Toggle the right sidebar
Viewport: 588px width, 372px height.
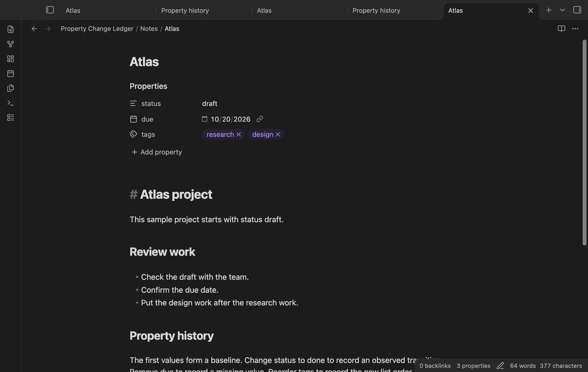(x=577, y=10)
